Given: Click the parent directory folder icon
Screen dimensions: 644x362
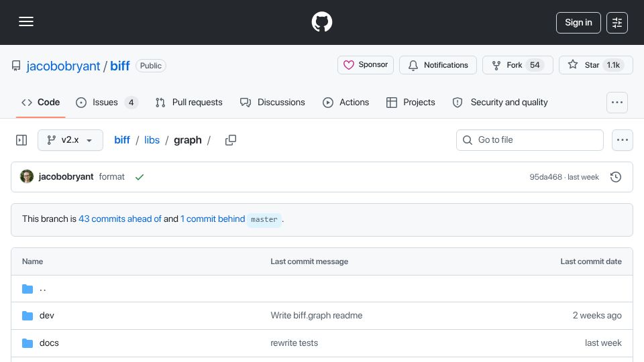Looking at the screenshot, I should pyautogui.click(x=28, y=289).
